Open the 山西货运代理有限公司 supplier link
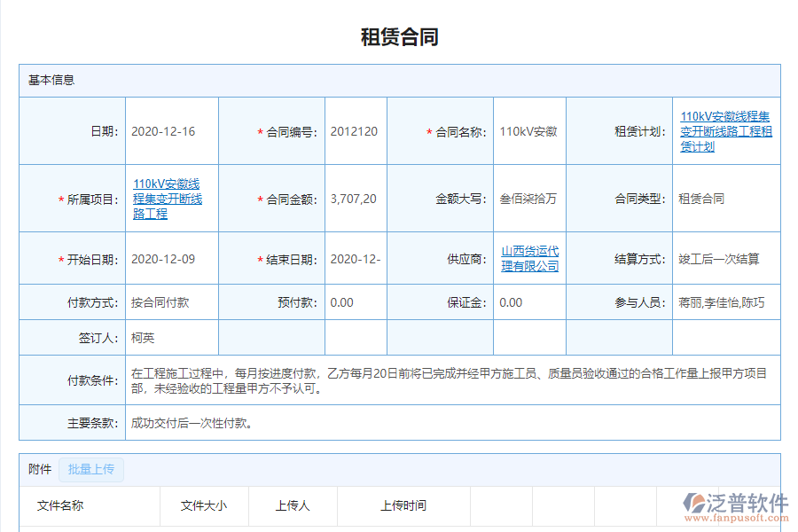 (528, 258)
